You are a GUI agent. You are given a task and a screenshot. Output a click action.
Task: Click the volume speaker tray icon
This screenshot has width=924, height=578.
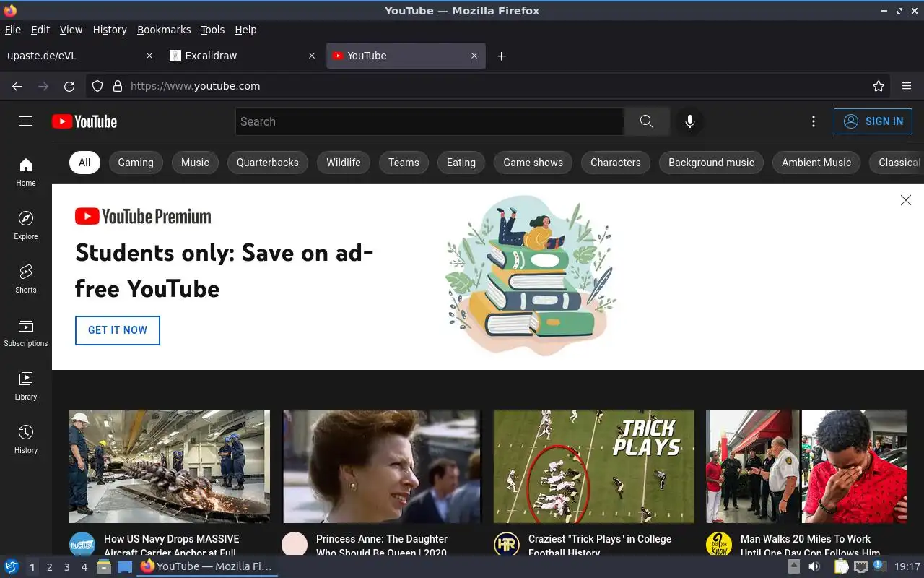[x=815, y=567]
